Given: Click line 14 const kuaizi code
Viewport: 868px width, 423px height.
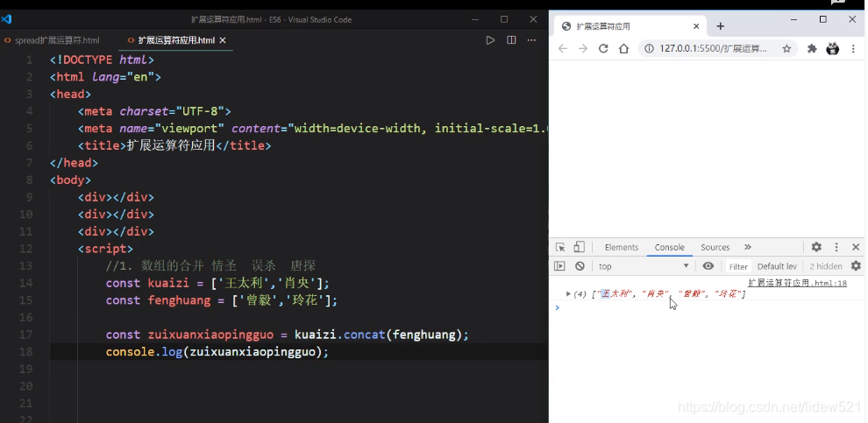Looking at the screenshot, I should point(217,283).
